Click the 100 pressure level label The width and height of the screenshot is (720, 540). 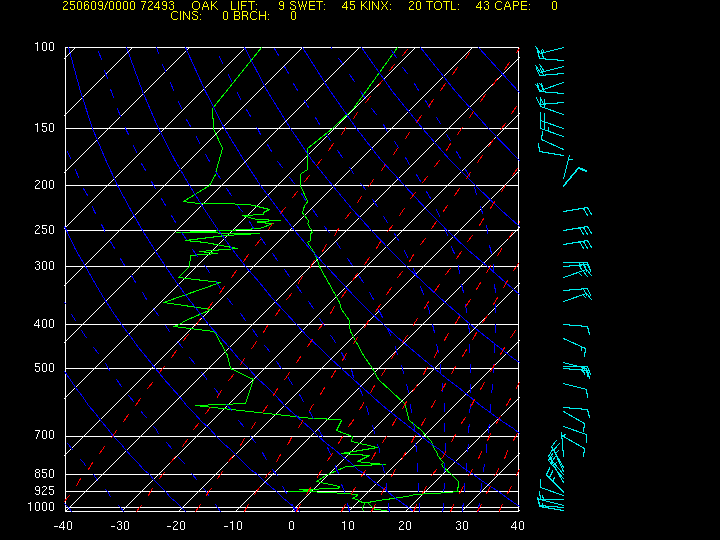45,47
